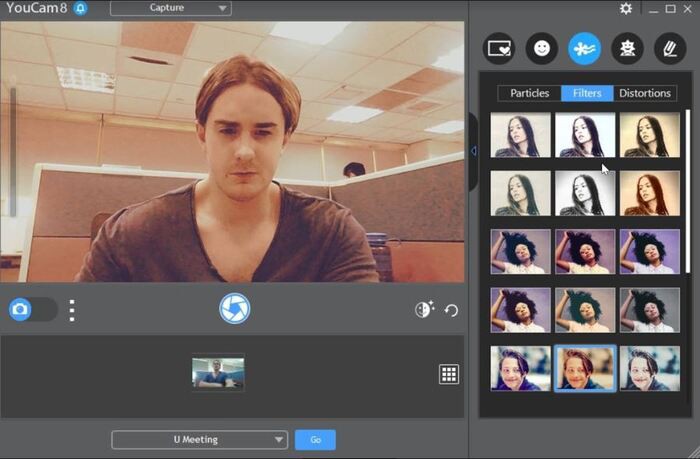This screenshot has height=459, width=700.
Task: Open the three-dot capture options menu
Action: coord(72,309)
